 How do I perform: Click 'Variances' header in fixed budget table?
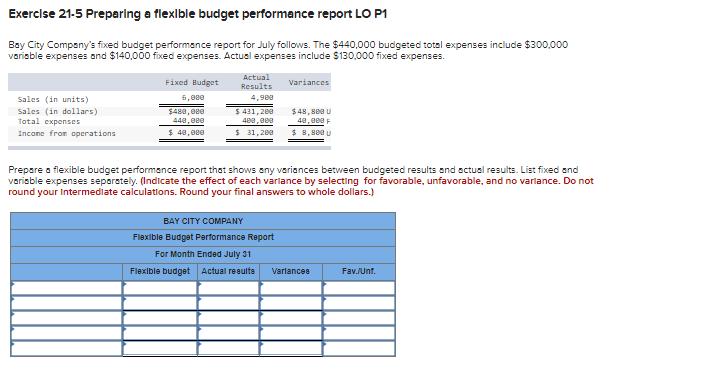point(309,82)
